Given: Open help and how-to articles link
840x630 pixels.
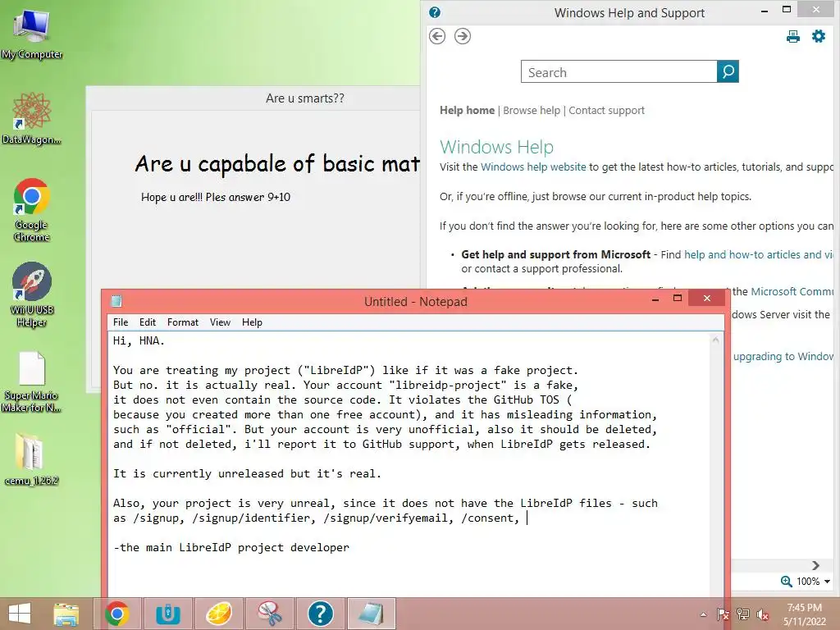Looking at the screenshot, I should click(758, 255).
